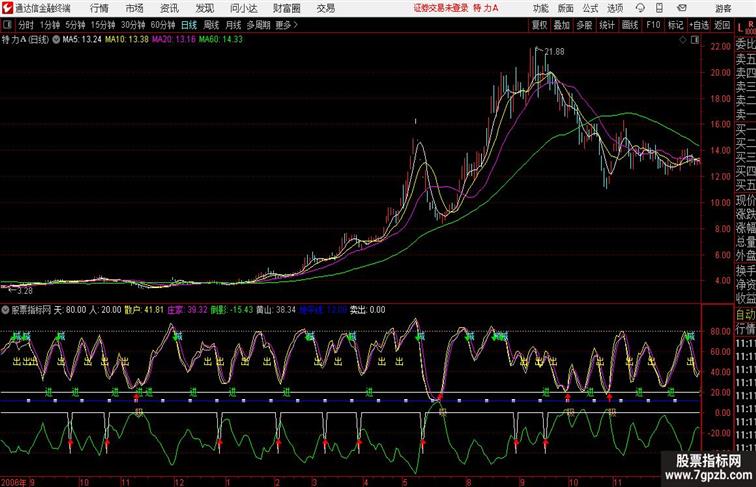The width and height of the screenshot is (756, 487).
Task: Click the MA10: 13.38 label
Action: coord(127,40)
